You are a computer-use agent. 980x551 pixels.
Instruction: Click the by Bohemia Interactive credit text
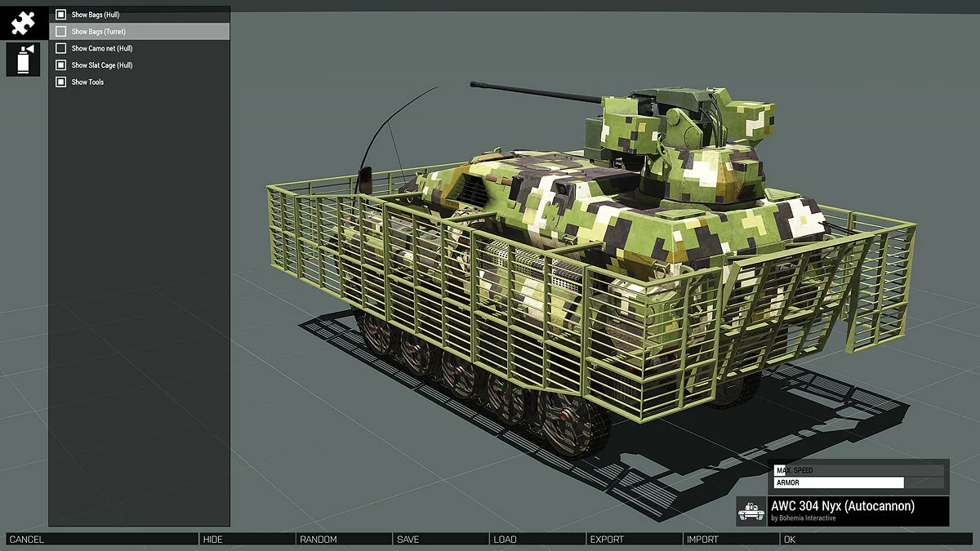[804, 518]
